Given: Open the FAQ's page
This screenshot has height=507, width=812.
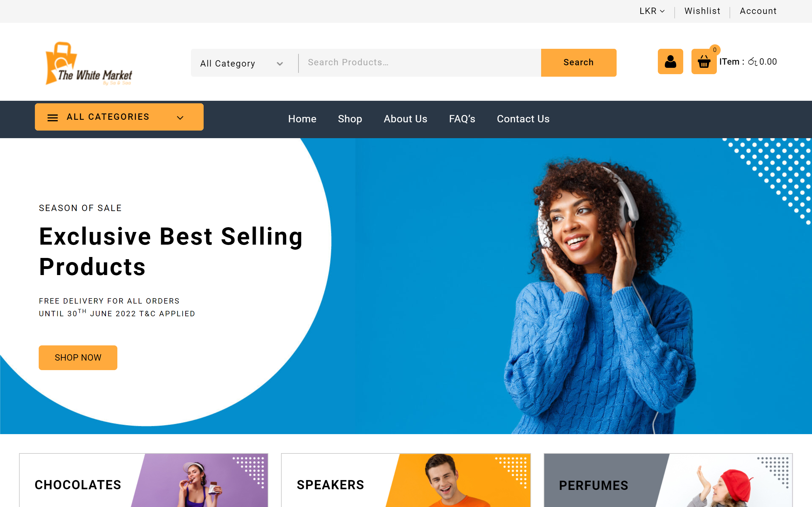Looking at the screenshot, I should 462,119.
